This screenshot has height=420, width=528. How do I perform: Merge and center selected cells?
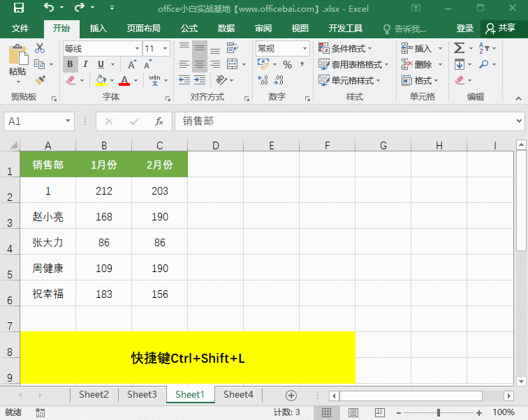pos(233,64)
